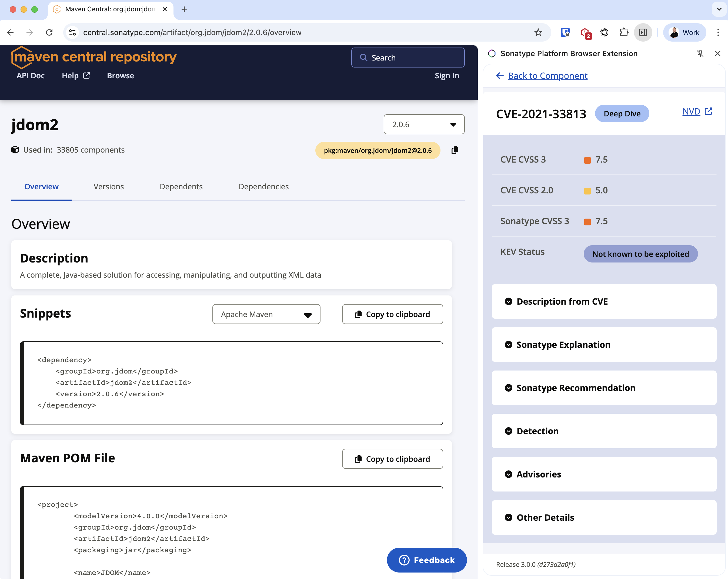Select the Overview tab
This screenshot has width=728, height=579.
[x=41, y=187]
